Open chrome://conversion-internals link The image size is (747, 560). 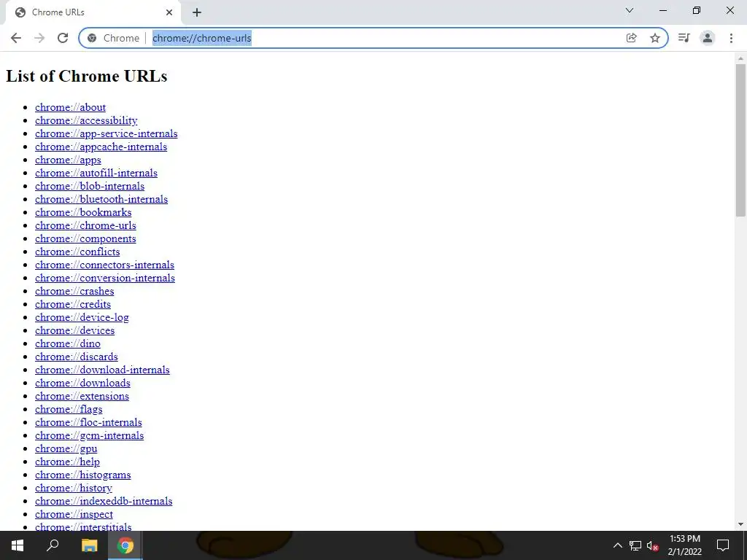click(105, 278)
